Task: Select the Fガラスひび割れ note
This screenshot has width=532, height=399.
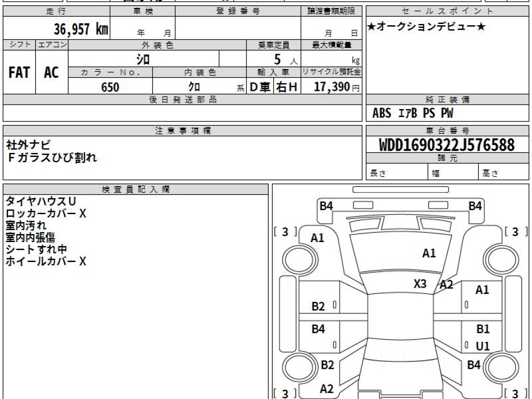Action: pyautogui.click(x=52, y=157)
